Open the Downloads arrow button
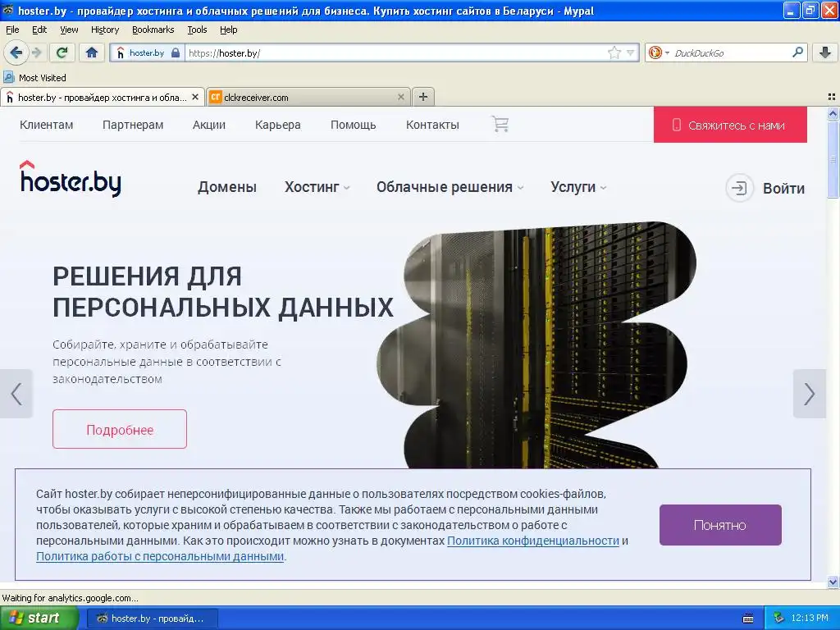 (825, 52)
